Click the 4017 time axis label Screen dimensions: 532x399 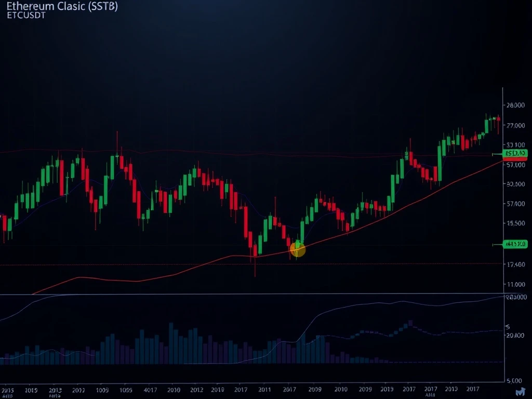(x=150, y=390)
